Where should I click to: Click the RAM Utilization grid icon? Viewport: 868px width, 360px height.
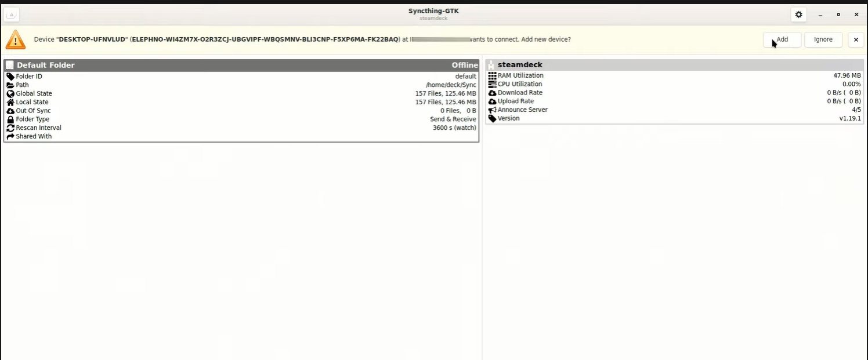(493, 75)
